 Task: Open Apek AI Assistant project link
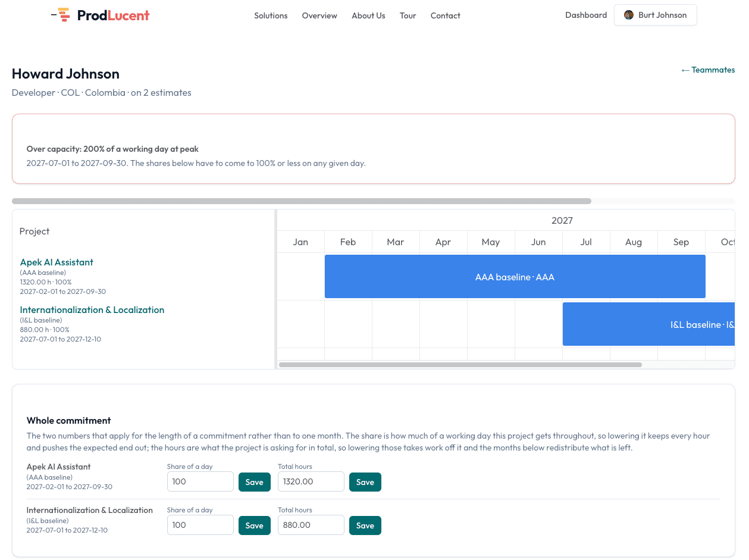pos(57,262)
